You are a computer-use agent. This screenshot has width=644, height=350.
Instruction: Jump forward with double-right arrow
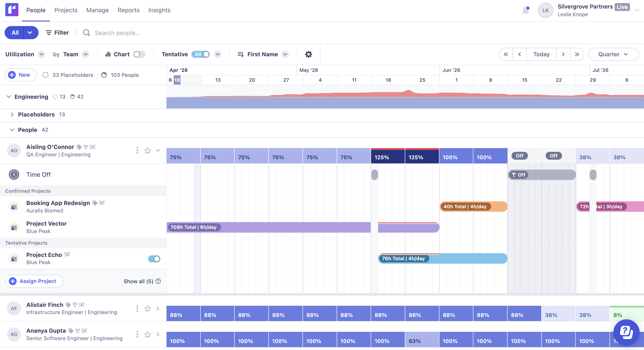pos(577,54)
